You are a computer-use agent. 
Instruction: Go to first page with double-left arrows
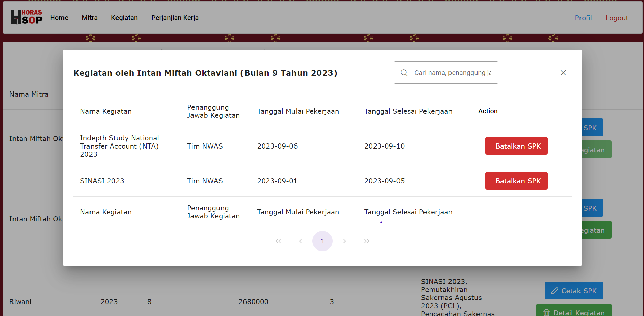point(278,241)
